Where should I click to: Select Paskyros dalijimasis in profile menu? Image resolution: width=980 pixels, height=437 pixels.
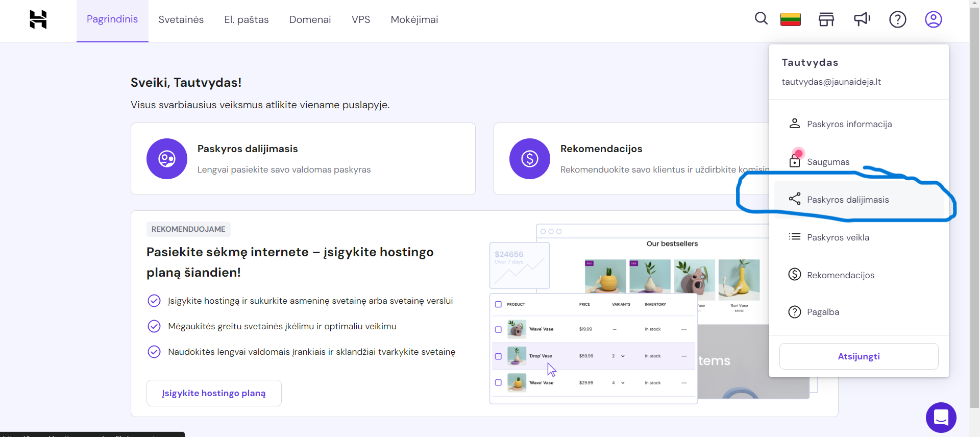[847, 200]
